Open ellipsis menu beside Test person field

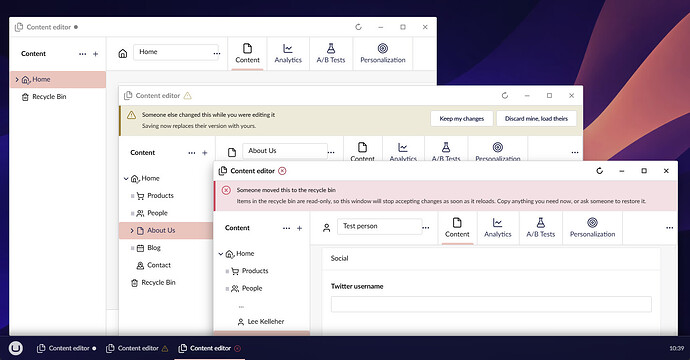(x=426, y=228)
